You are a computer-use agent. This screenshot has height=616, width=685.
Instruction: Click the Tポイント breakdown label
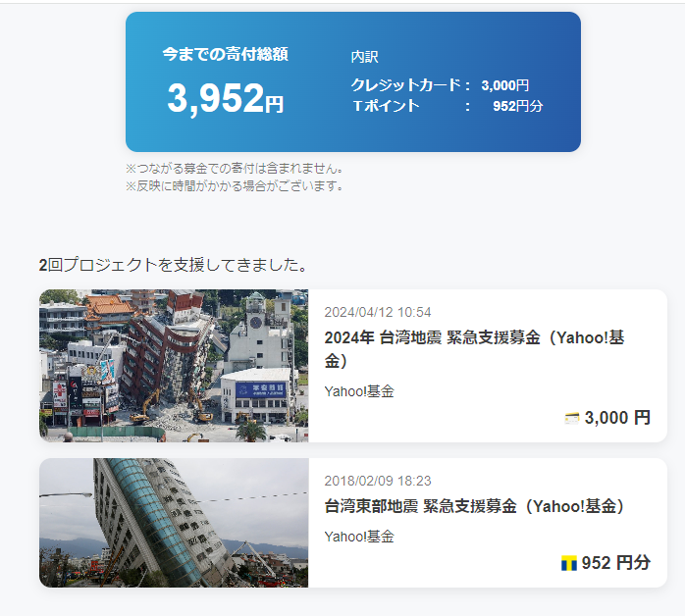[x=387, y=106]
